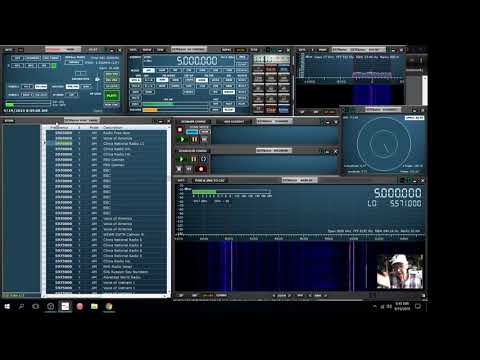Click the blue Enter key on keypad

click(x=283, y=109)
